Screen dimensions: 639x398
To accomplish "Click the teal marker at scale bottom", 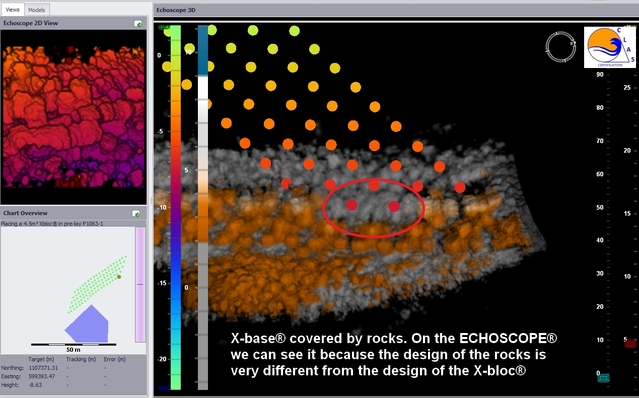I will [604, 378].
